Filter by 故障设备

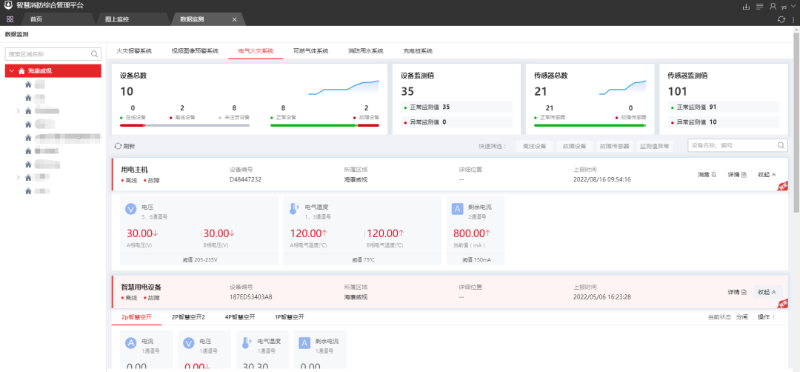point(574,146)
